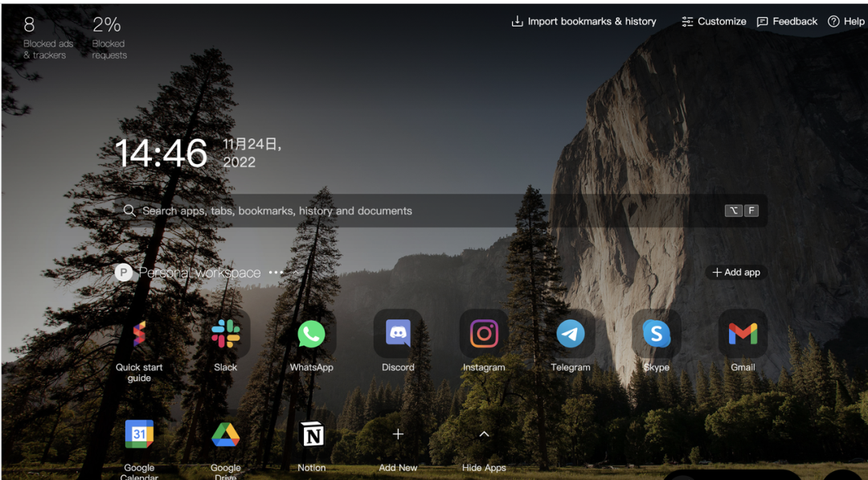Launch the Telegram app
The image size is (868, 480).
(570, 334)
